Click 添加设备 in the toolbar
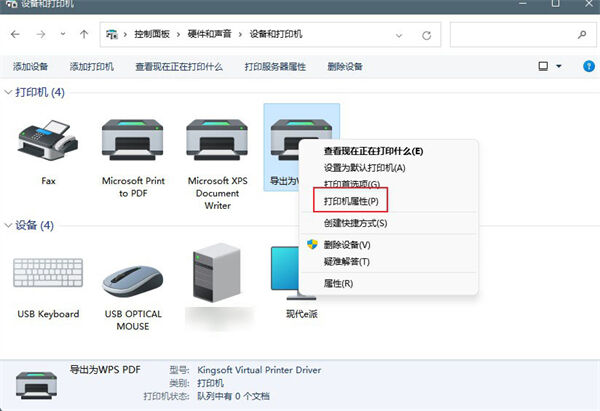 coord(30,67)
